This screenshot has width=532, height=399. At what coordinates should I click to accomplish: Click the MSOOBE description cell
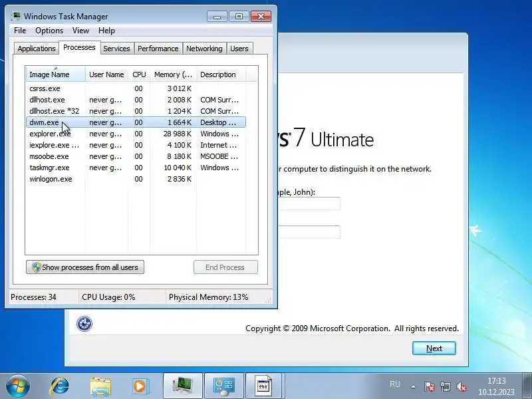pyautogui.click(x=219, y=156)
